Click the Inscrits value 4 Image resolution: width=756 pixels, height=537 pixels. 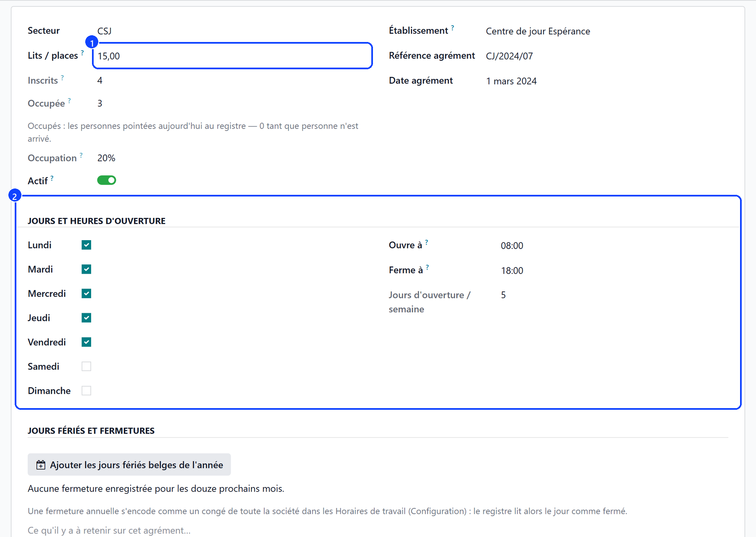pyautogui.click(x=100, y=81)
